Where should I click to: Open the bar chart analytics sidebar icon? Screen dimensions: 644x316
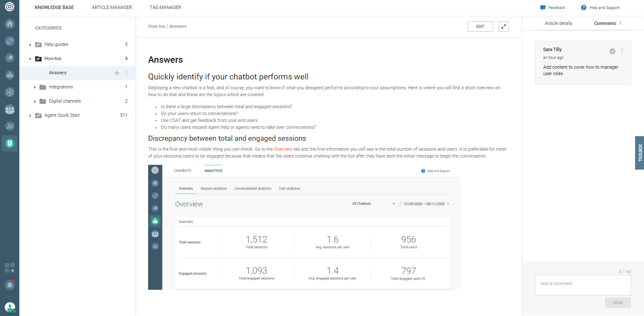(9, 126)
